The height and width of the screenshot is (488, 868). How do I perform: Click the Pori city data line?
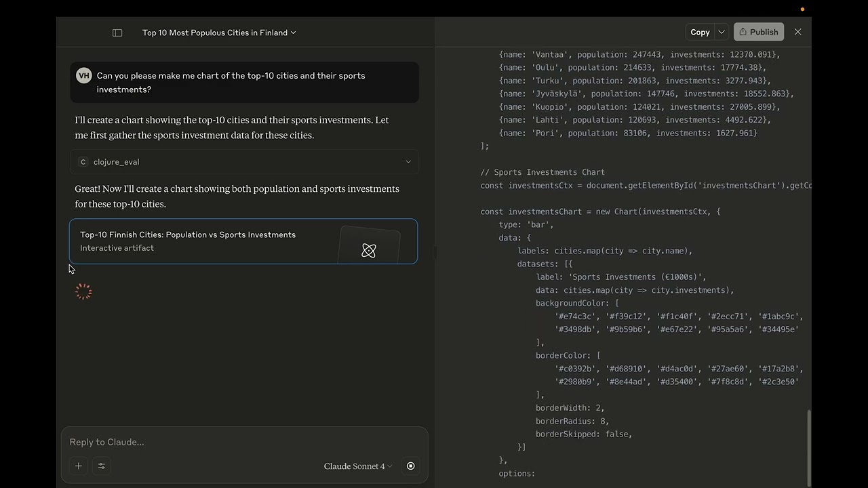pos(628,133)
